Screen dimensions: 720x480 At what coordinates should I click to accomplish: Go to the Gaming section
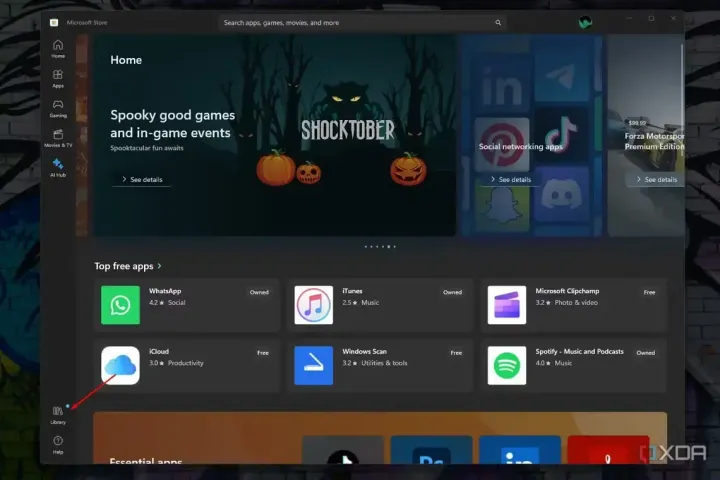[58, 107]
